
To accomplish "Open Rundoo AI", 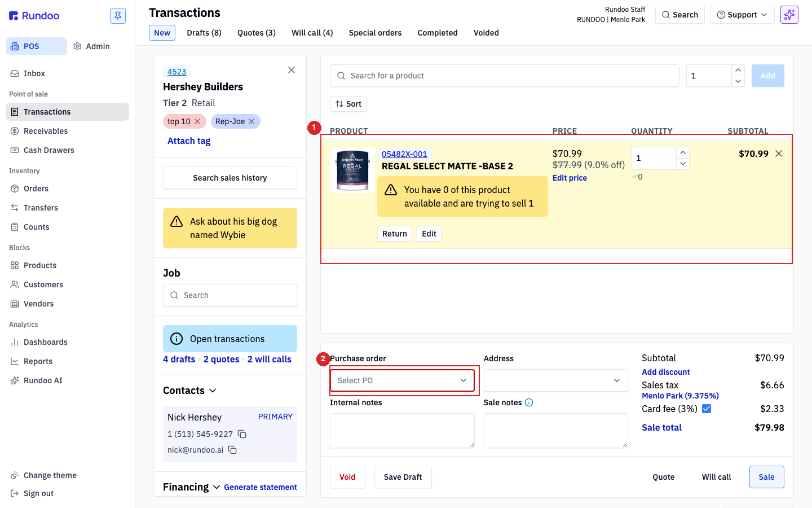I will click(68, 380).
